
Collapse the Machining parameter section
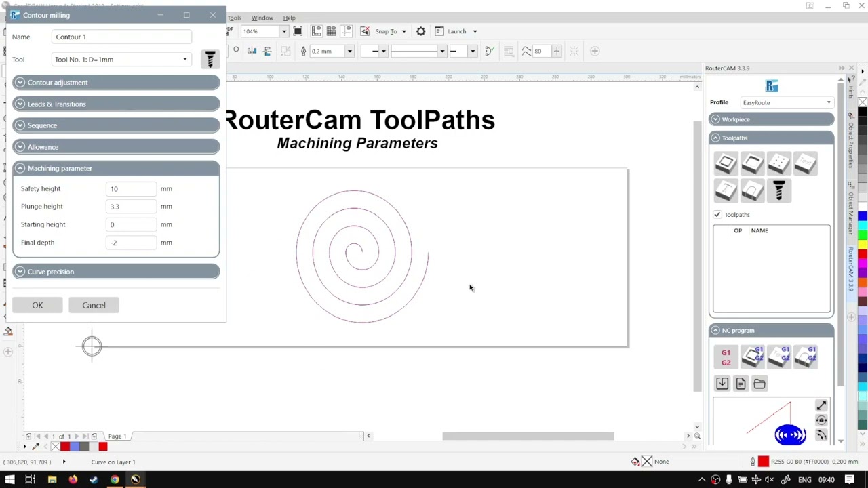(116, 168)
